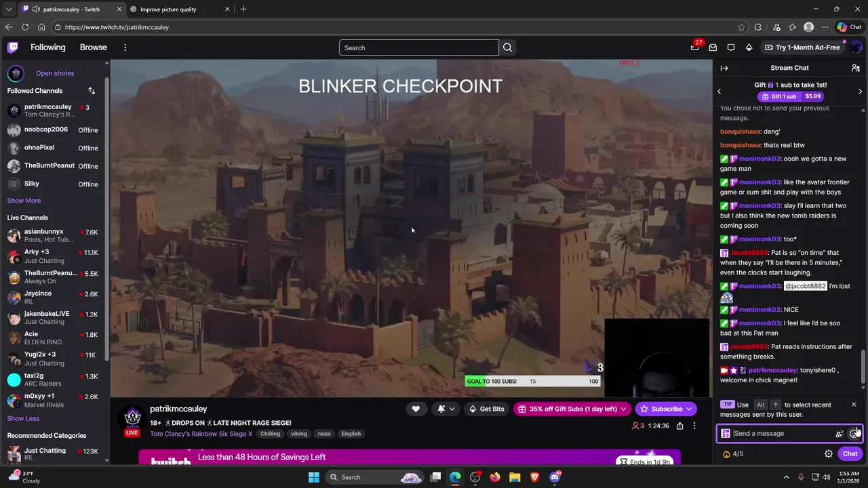Open Jaycinco IRL live channel
The image size is (868, 488).
(x=53, y=297)
